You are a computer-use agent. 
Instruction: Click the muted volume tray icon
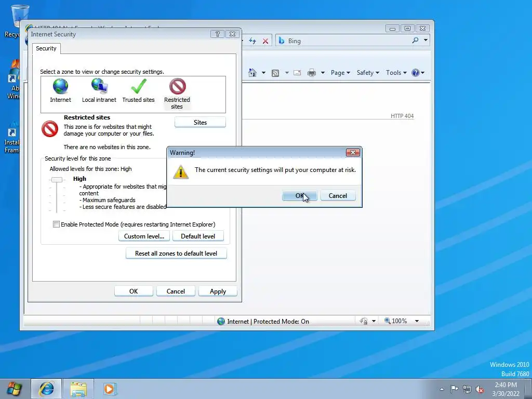[480, 389]
